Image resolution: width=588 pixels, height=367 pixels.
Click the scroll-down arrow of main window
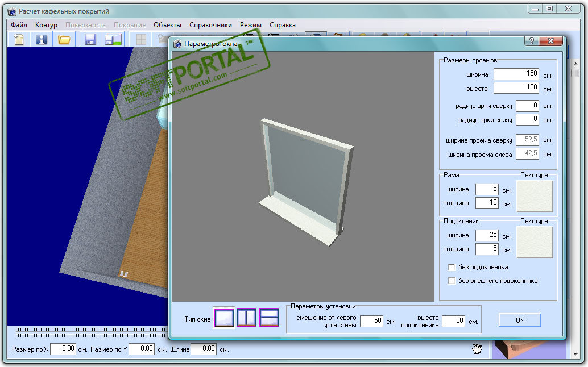pyautogui.click(x=575, y=354)
